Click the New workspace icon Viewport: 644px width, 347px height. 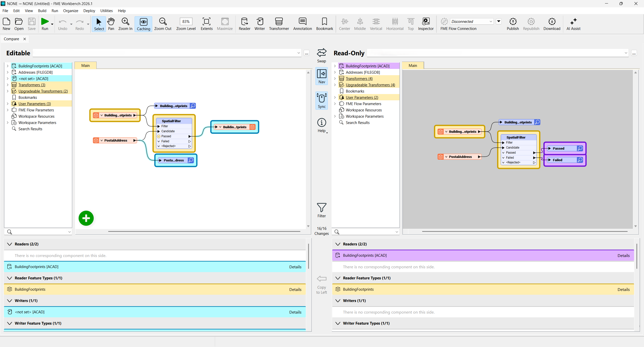(x=6, y=24)
